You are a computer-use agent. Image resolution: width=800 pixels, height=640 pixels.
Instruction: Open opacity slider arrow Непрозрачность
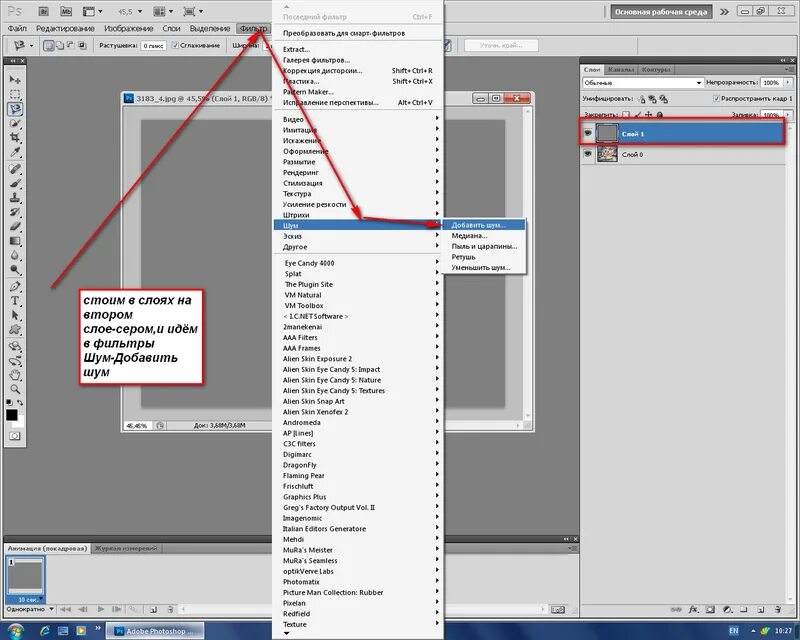[788, 82]
